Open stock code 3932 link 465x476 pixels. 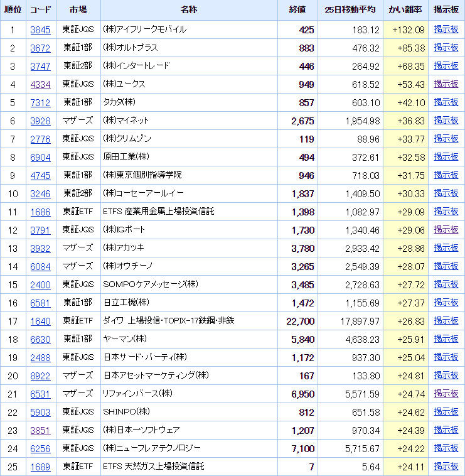40,248
